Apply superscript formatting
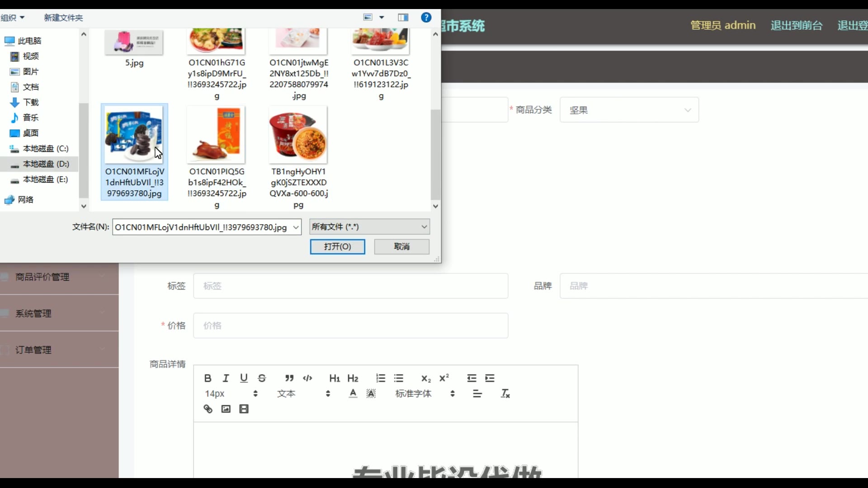Screen dimensions: 868x488 (x=444, y=378)
